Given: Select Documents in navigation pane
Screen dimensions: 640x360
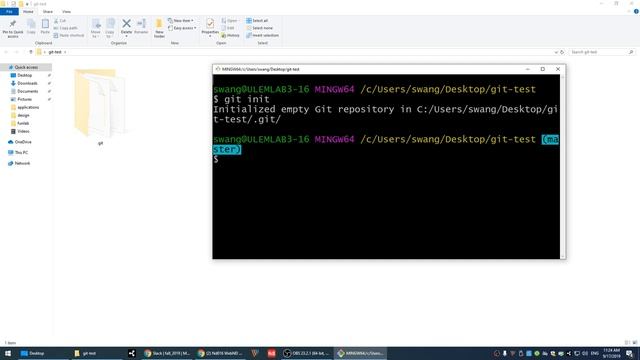Looking at the screenshot, I should 27,91.
